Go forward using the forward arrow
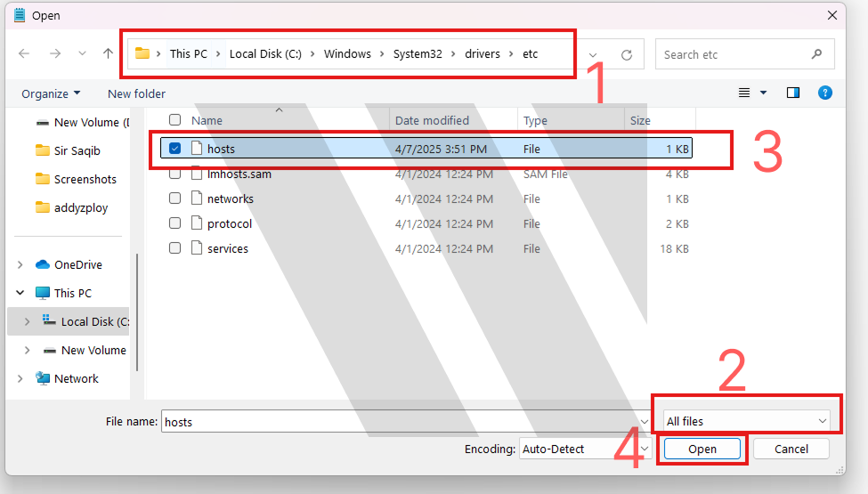The height and width of the screenshot is (494, 868). click(55, 53)
